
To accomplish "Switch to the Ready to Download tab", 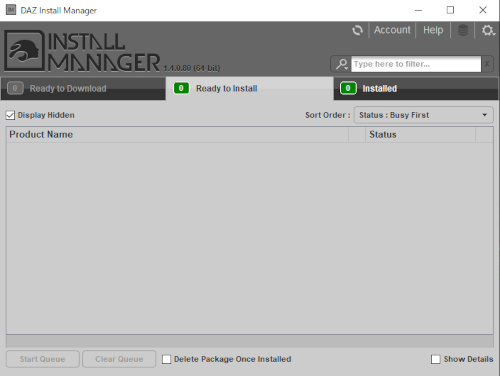I will coord(83,88).
